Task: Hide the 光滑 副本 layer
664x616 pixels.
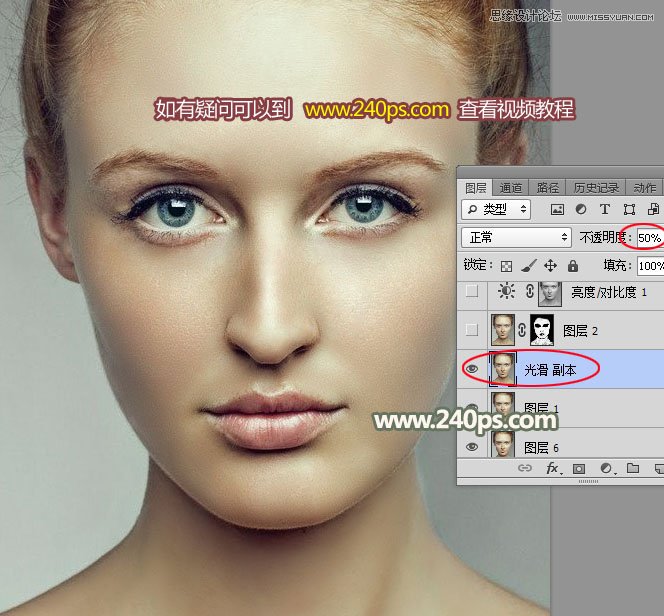Action: (x=471, y=368)
